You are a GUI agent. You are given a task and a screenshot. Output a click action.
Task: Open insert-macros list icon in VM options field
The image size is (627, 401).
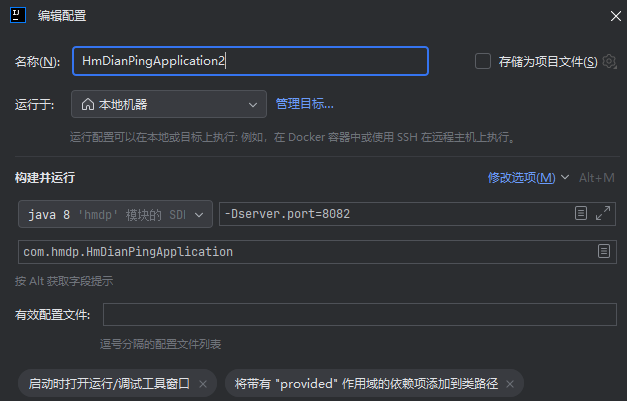click(x=581, y=213)
